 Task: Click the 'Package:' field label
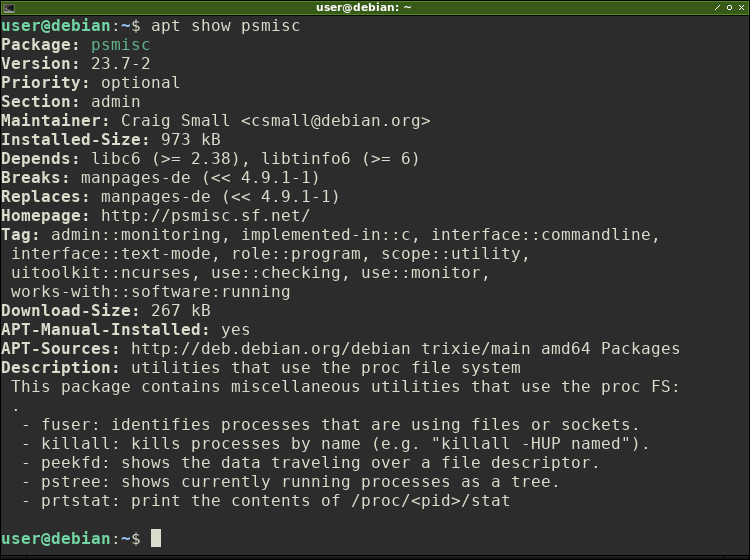41,45
